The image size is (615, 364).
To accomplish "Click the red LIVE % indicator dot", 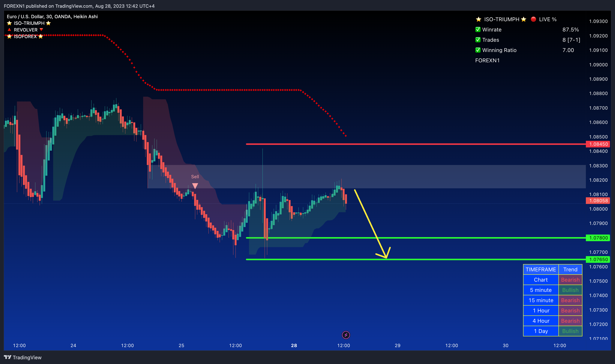I will click(533, 19).
